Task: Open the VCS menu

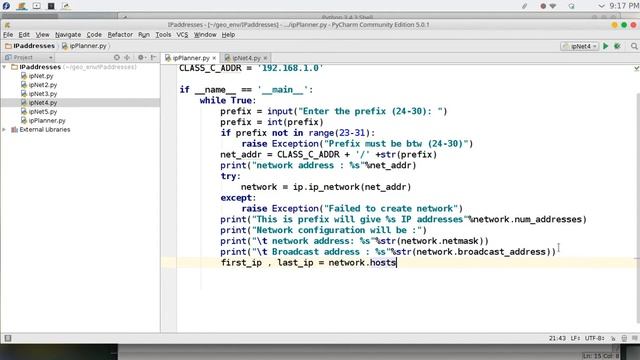Action: pyautogui.click(x=182, y=35)
